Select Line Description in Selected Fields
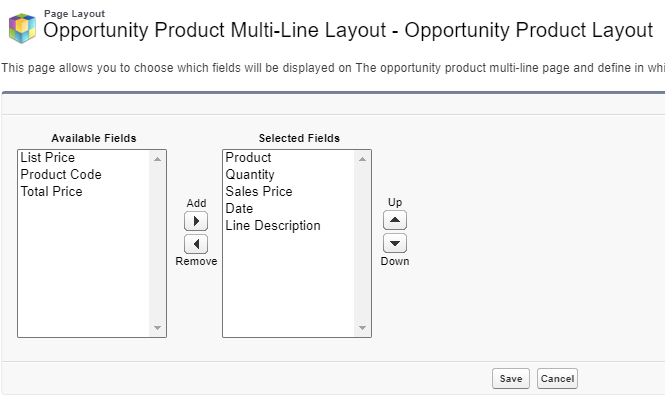Screen dimensions: 665x401 click(273, 226)
